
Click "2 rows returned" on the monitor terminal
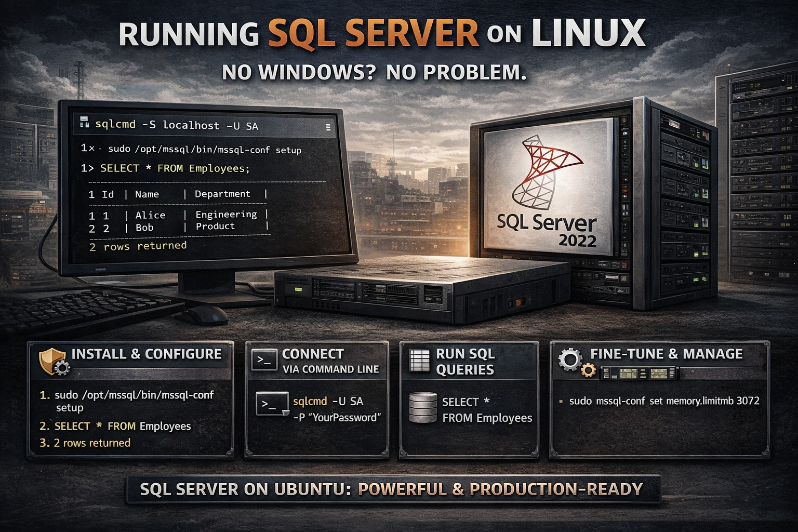[138, 246]
